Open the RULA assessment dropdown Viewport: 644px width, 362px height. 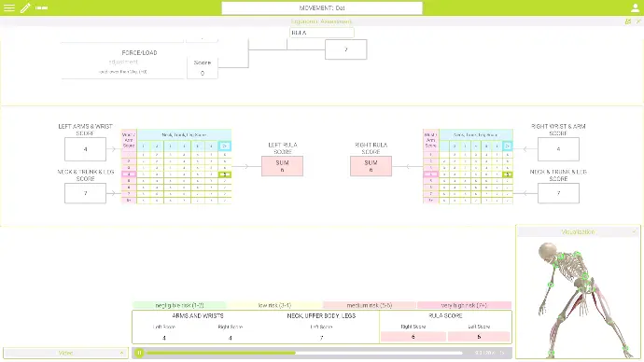pos(322,33)
